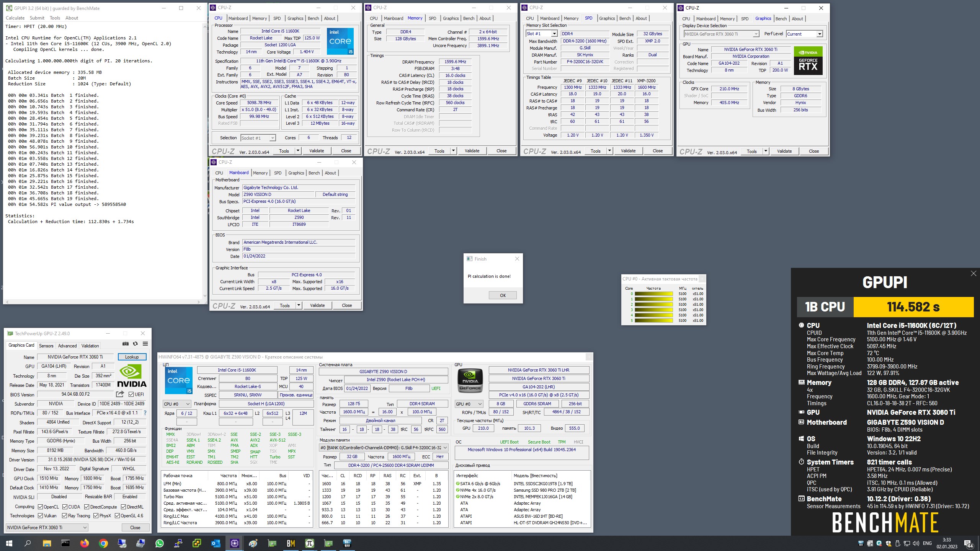Viewport: 980px width, 551px height.
Task: Launch Firefox from the taskbar
Action: coord(84,543)
